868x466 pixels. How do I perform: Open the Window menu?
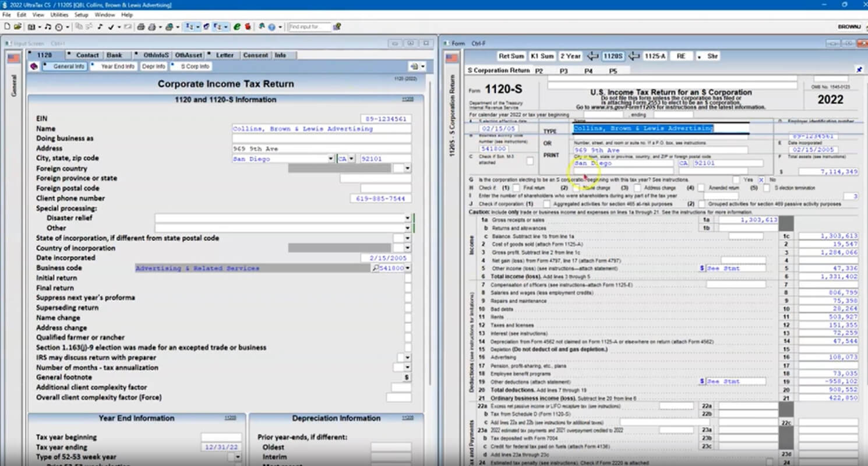point(105,15)
